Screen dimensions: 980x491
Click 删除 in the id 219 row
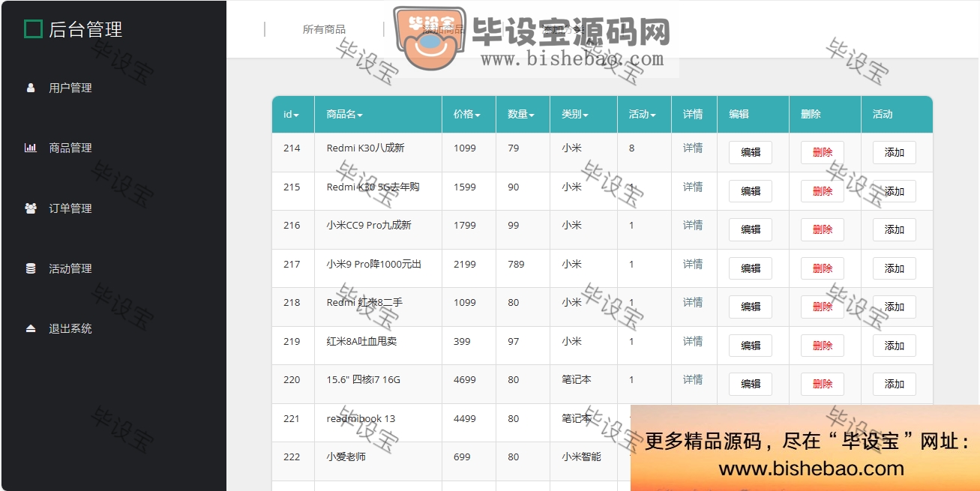click(823, 346)
